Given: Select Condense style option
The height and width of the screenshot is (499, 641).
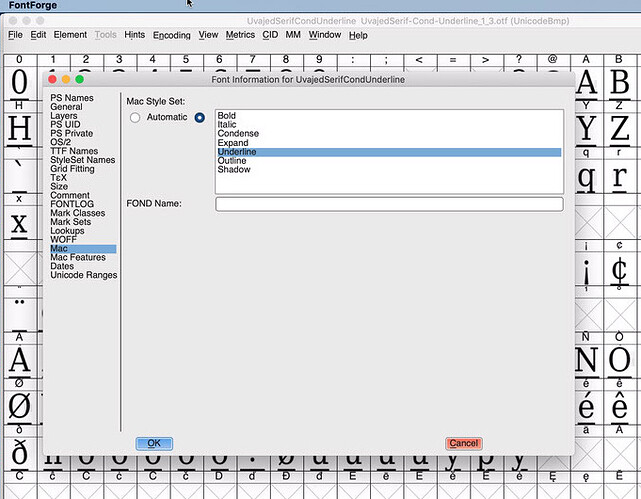Looking at the screenshot, I should (x=238, y=134).
